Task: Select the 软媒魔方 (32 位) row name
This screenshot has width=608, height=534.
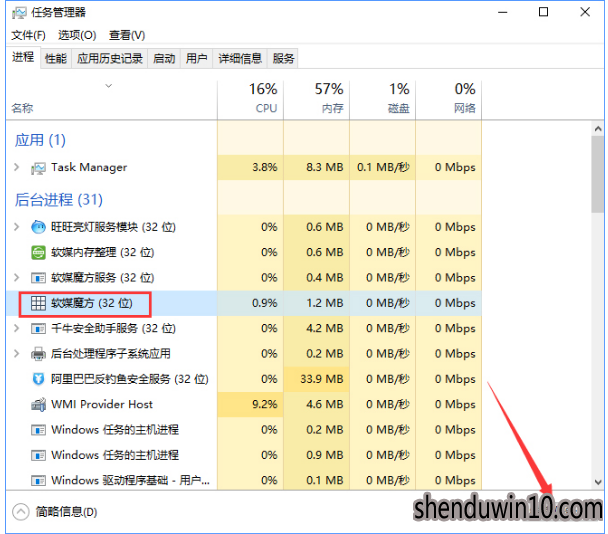Action: [x=92, y=303]
